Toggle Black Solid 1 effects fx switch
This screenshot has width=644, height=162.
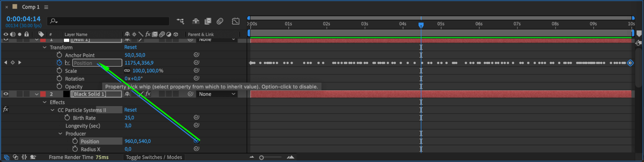(148, 94)
